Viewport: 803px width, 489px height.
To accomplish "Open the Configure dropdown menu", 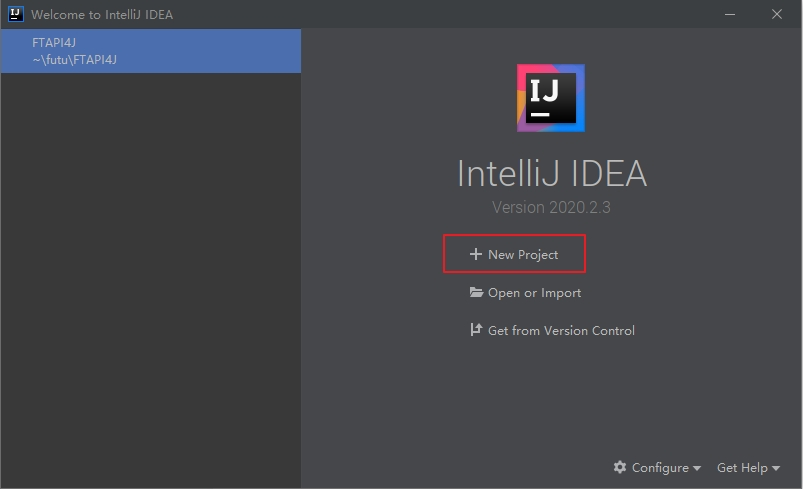I will [x=660, y=467].
